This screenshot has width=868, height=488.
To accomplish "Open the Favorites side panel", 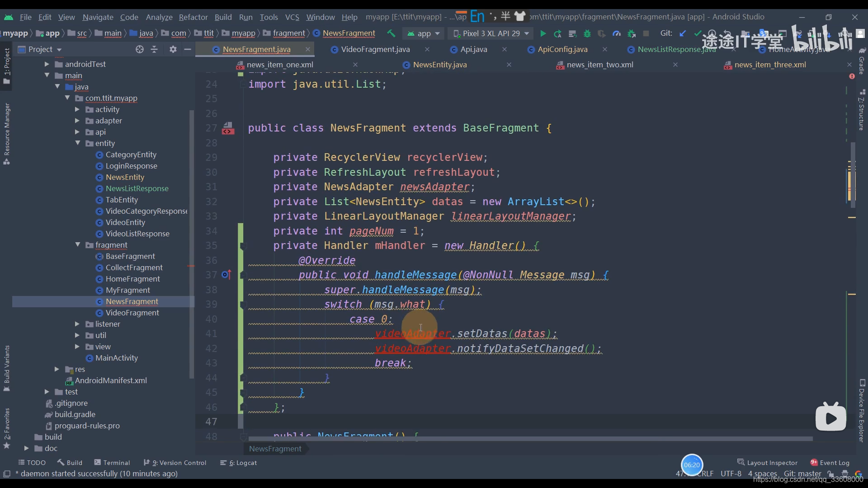I will (7, 428).
